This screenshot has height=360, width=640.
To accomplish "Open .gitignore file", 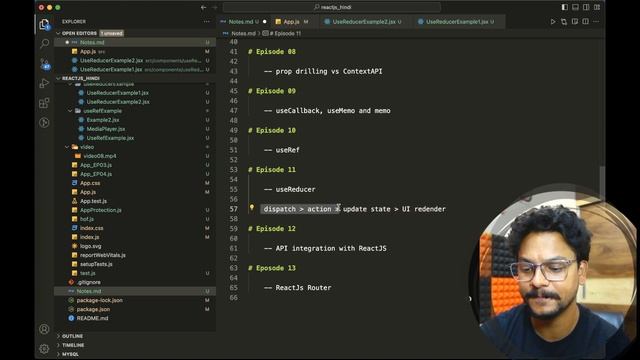I will 89,281.
